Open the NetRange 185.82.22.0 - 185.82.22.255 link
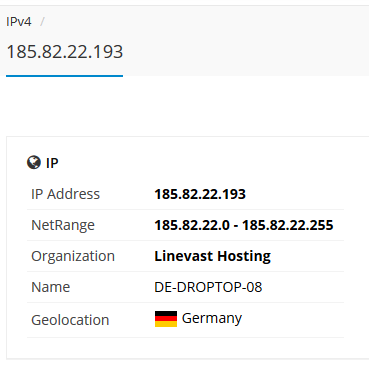 (x=244, y=225)
